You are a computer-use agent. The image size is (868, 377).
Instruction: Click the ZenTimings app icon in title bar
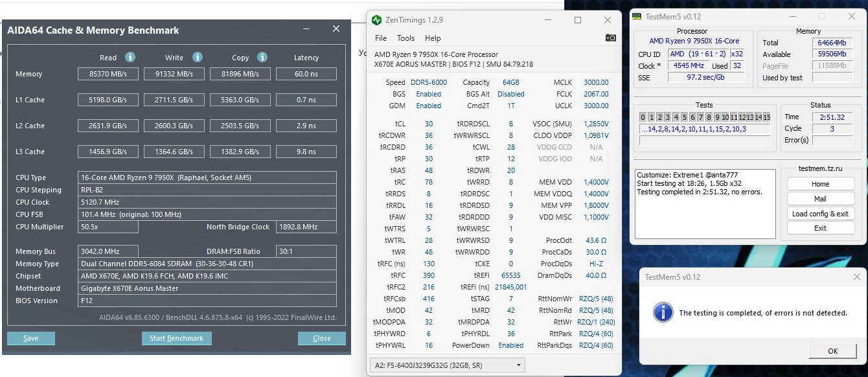[377, 20]
